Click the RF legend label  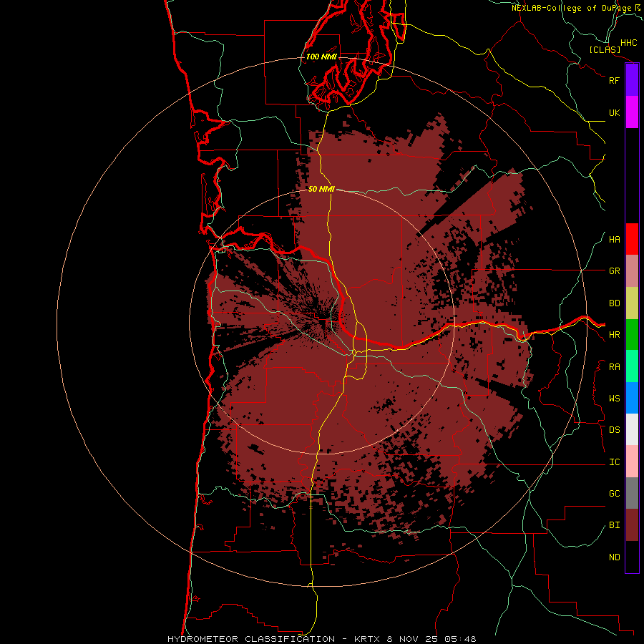(614, 80)
